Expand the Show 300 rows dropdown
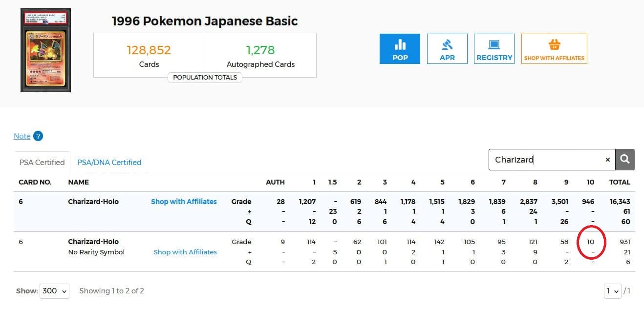644x309 pixels. (55, 291)
